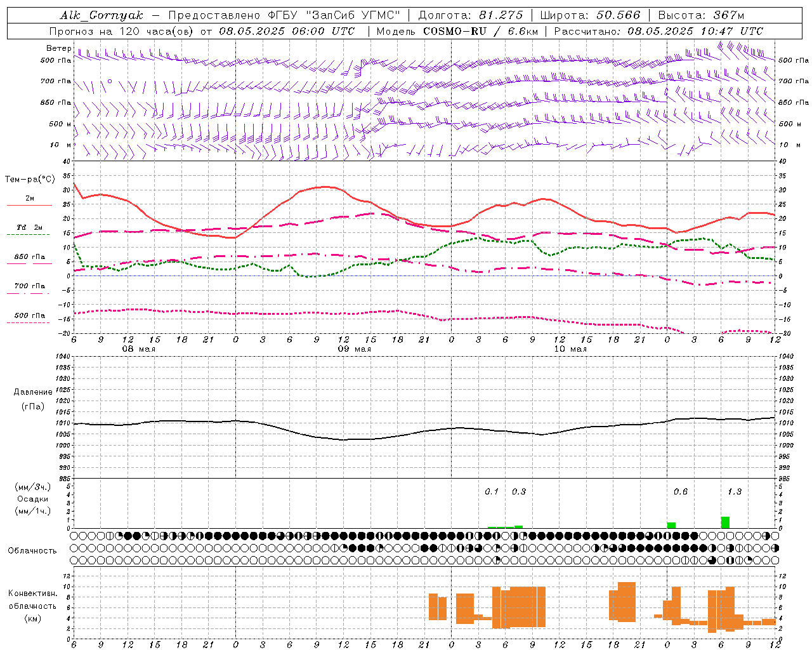Click the green precipitation bar under 1.3
The height and width of the screenshot is (650, 812).
725,522
